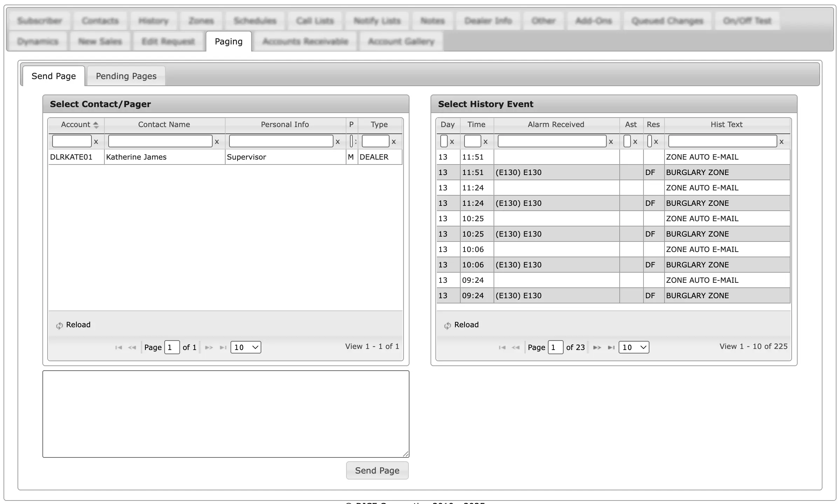Click Reload icon in Select Contact/Pager panel
This screenshot has height=504, width=840.
59,325
